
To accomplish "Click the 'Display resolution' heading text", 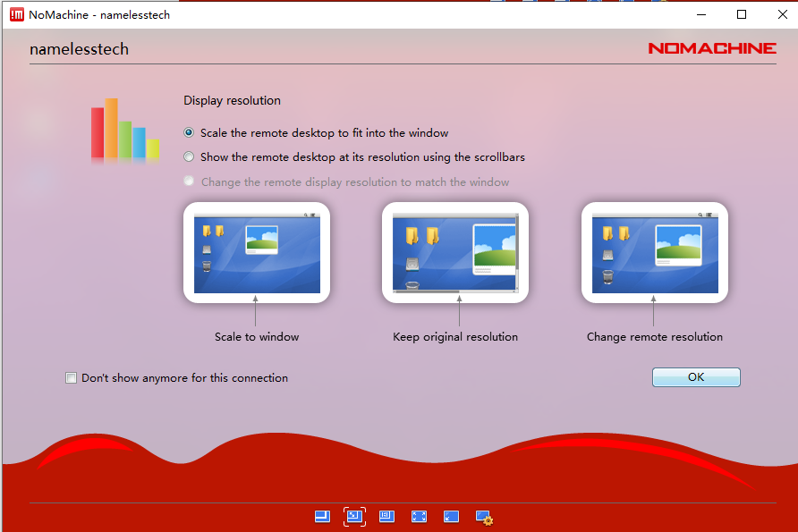I will click(x=232, y=101).
